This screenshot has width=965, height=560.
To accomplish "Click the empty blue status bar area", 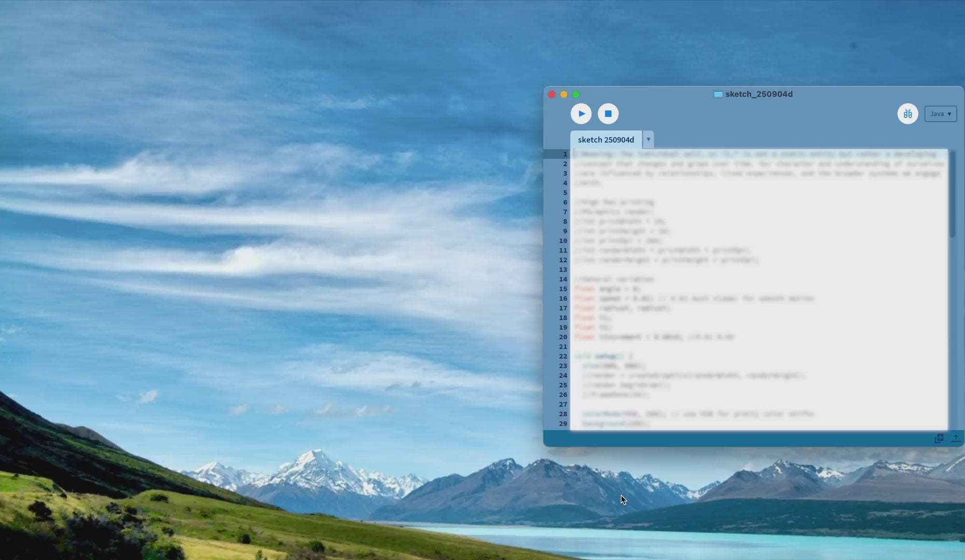I will 726,439.
